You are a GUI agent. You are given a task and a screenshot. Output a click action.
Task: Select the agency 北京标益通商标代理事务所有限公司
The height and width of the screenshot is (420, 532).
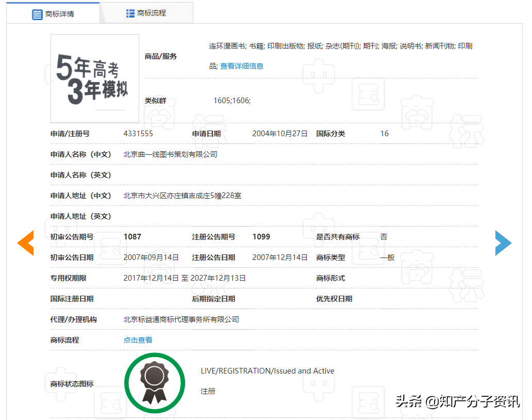pyautogui.click(x=182, y=319)
